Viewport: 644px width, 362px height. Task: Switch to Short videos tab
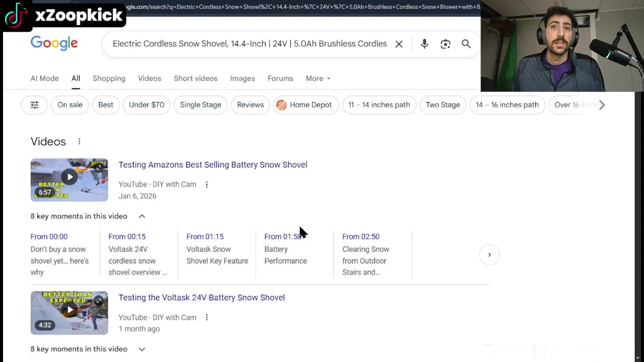click(196, 78)
